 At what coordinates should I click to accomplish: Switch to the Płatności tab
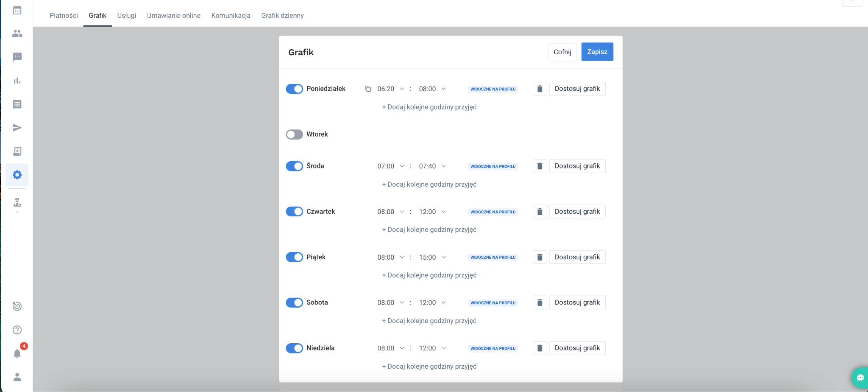tap(64, 15)
